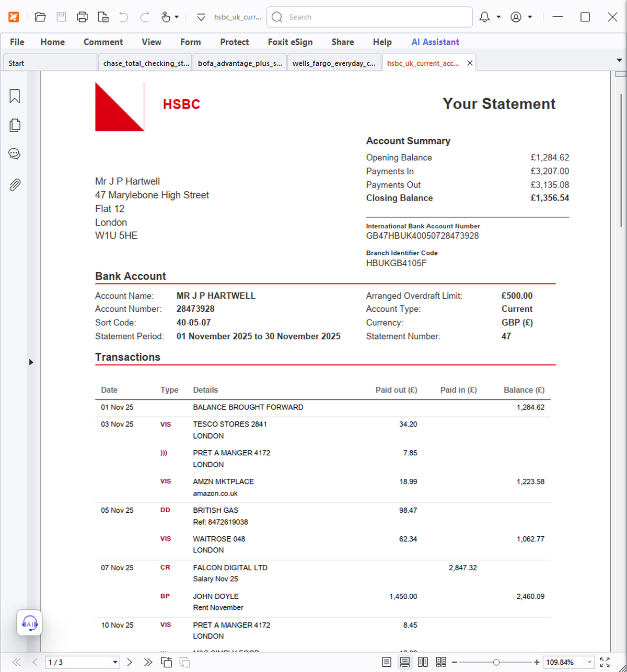
Task: Zoom out with the minus button
Action: coord(455,662)
